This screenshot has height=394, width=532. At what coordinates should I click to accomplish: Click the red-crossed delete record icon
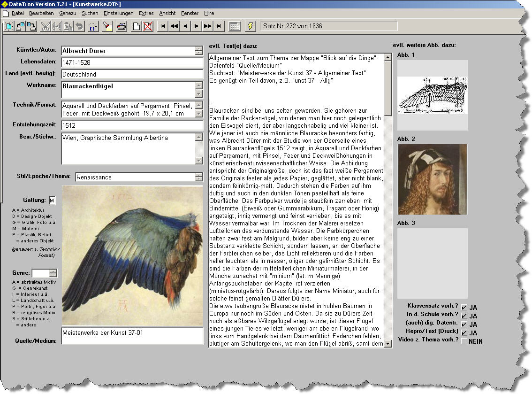click(x=148, y=26)
